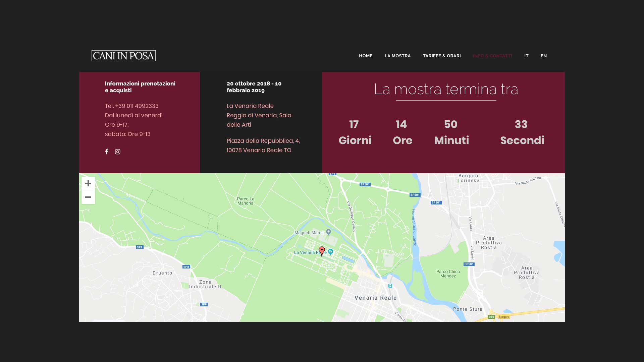This screenshot has height=362, width=644.
Task: Go to the Home menu item
Action: coord(366,56)
